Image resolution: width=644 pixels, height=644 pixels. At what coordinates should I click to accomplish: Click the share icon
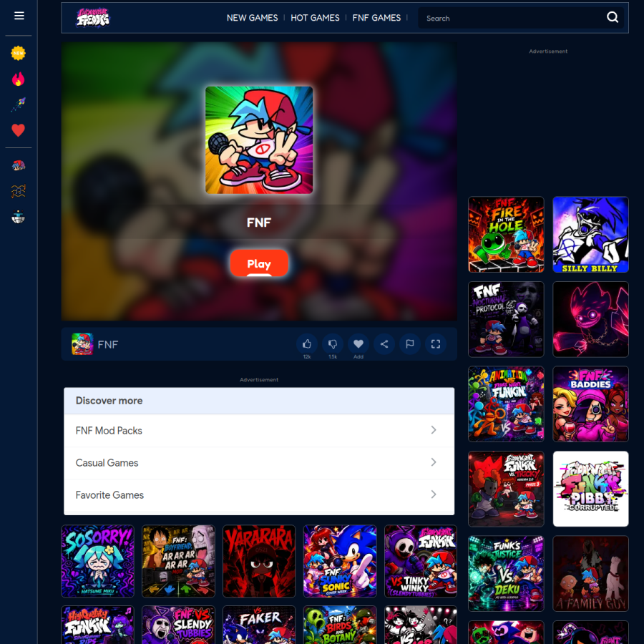pyautogui.click(x=384, y=343)
